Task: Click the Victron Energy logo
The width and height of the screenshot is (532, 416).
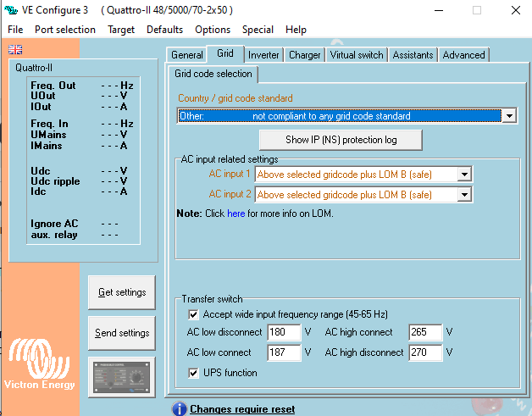Action: coord(39,363)
